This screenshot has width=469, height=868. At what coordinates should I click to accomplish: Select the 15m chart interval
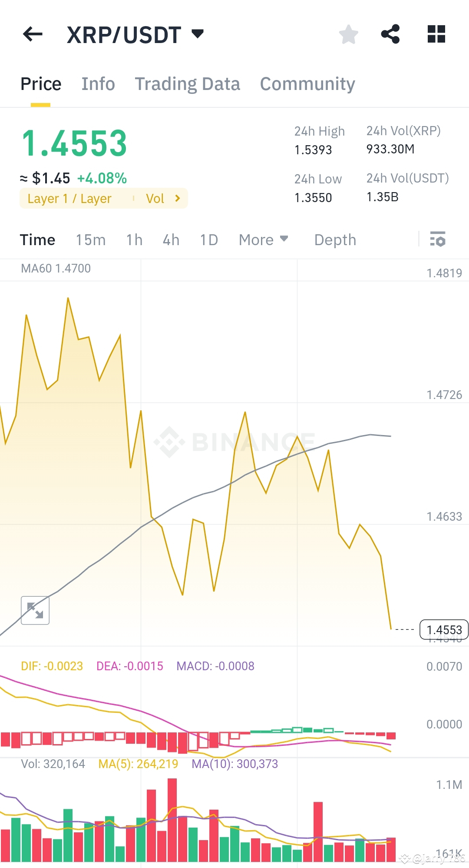[90, 239]
